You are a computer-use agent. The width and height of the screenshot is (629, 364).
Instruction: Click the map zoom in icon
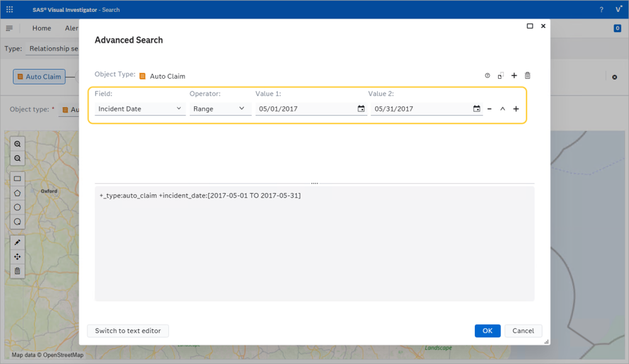pos(18,144)
